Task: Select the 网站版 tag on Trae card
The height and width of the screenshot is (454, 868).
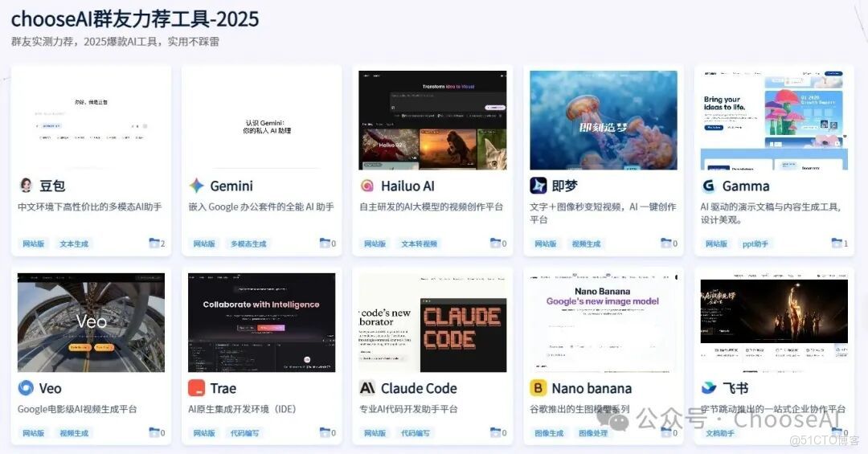Action: [x=204, y=433]
